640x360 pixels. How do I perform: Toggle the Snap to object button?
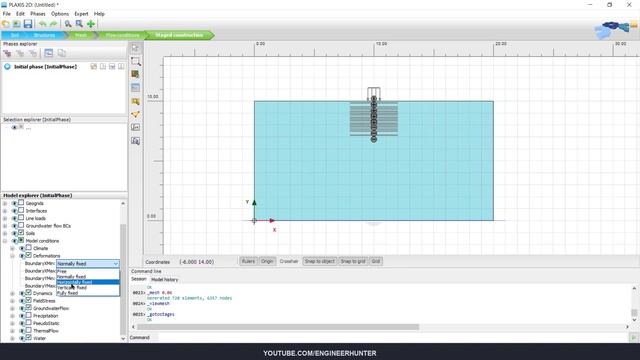(x=319, y=261)
